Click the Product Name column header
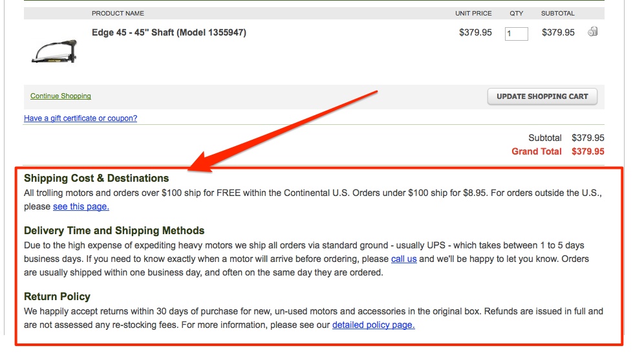Image resolution: width=644 pixels, height=359 pixels. 118,13
